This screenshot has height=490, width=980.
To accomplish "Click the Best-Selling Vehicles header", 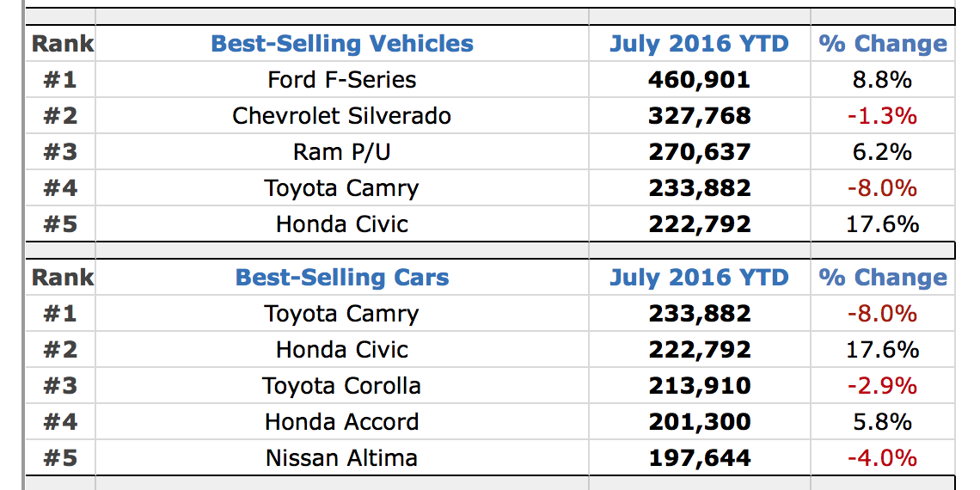I will (342, 44).
